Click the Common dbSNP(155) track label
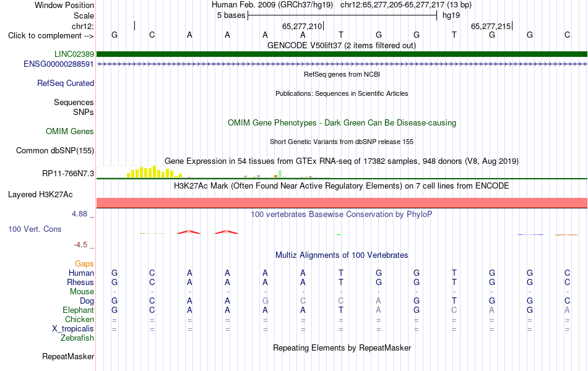 tap(55, 151)
